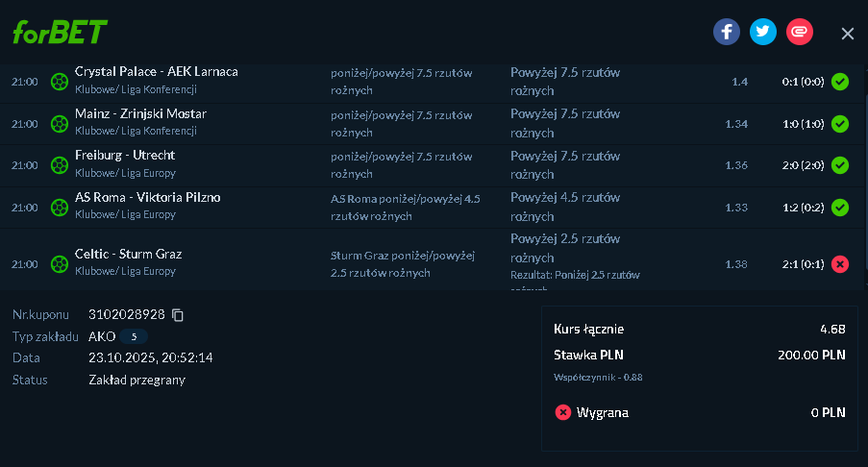This screenshot has height=467, width=868.
Task: Open AS Roma - Viktoria Pilzno match
Action: (x=147, y=198)
